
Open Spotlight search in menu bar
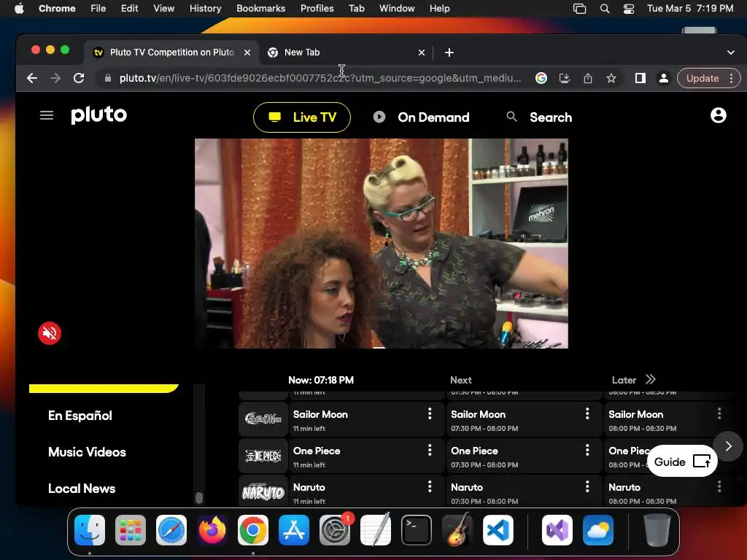click(x=605, y=8)
